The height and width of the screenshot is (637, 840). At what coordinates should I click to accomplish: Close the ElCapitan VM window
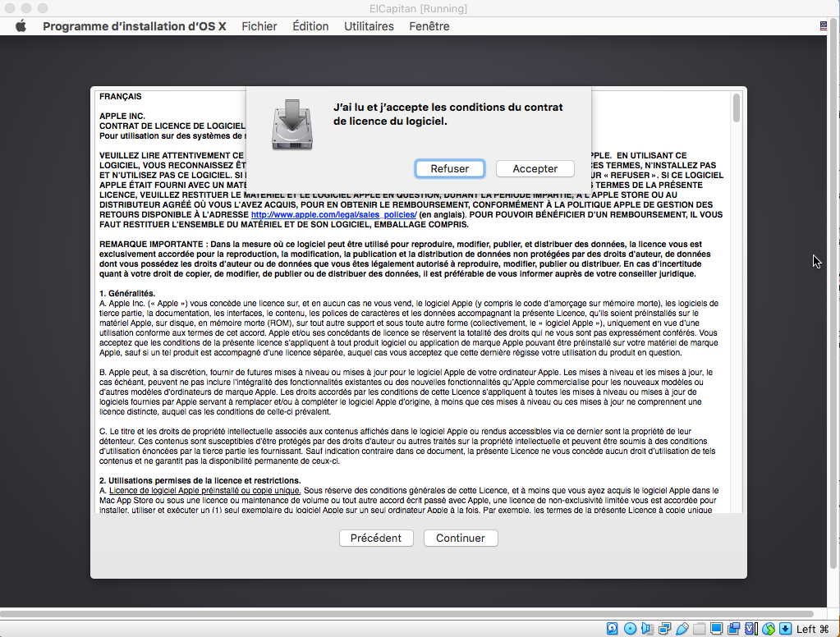click(9, 8)
